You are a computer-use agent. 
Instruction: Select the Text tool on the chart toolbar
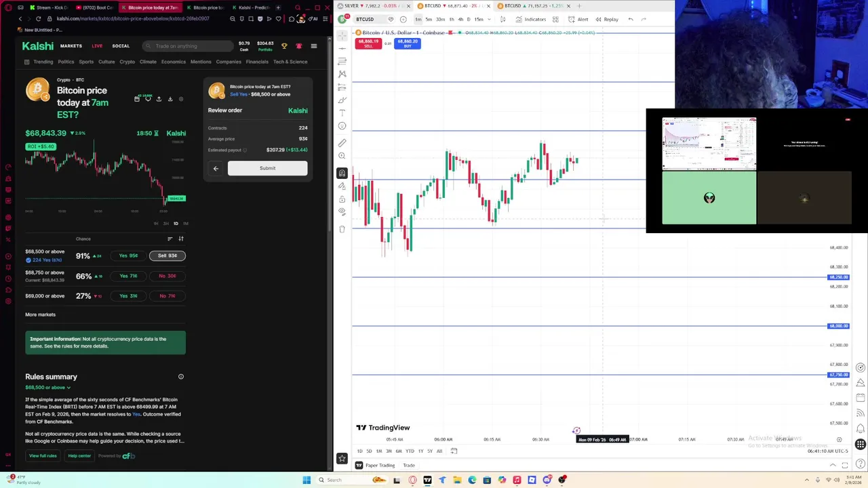(x=342, y=113)
